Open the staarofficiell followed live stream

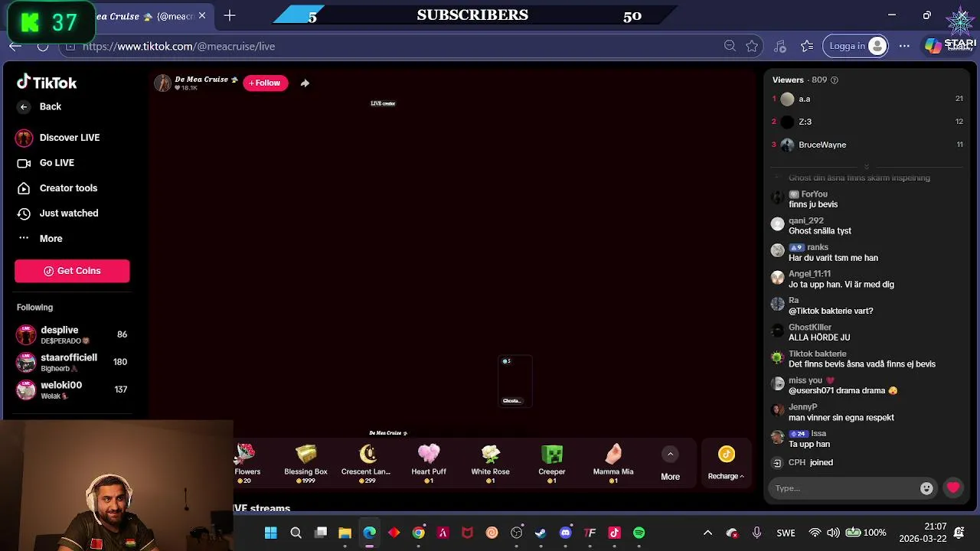coord(72,362)
